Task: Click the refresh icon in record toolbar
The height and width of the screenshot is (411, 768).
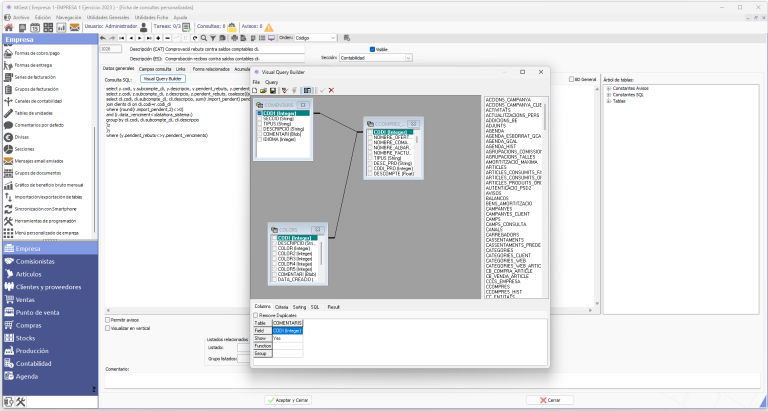Action: pos(195,38)
